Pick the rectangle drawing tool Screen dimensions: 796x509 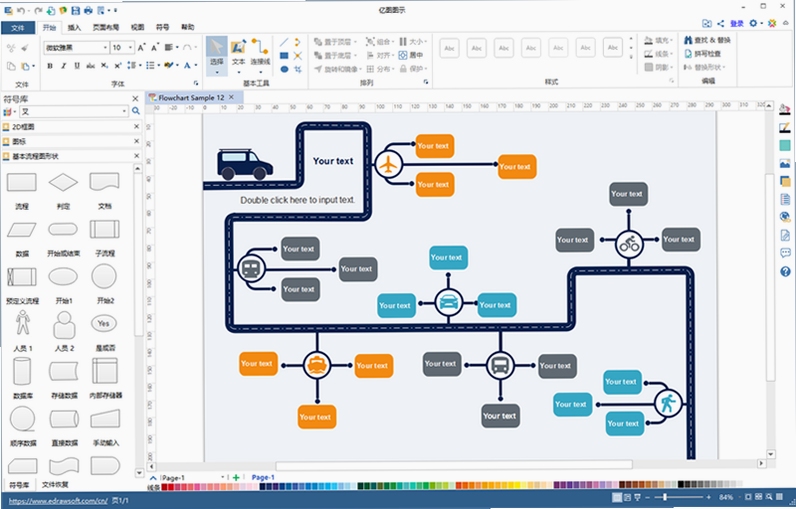click(x=284, y=56)
